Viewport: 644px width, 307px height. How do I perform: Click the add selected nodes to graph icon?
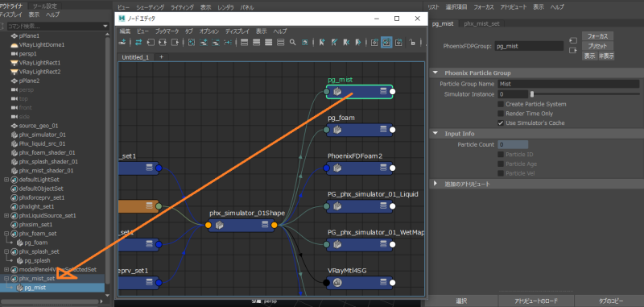coord(204,43)
